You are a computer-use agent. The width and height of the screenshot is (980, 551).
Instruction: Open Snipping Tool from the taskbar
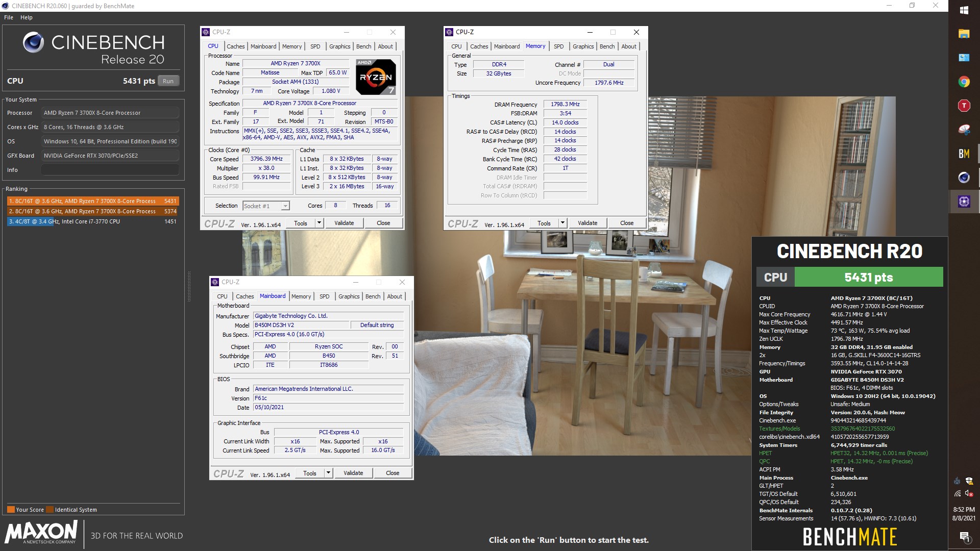tap(964, 130)
